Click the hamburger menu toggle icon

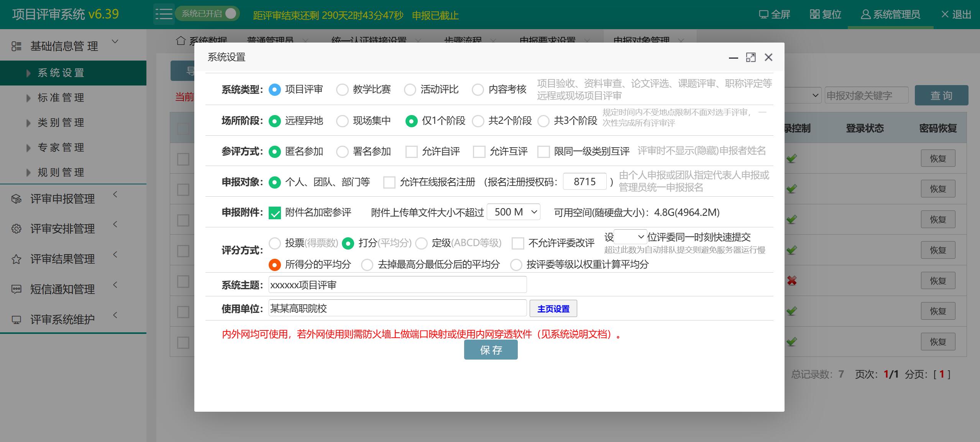pyautogui.click(x=164, y=14)
